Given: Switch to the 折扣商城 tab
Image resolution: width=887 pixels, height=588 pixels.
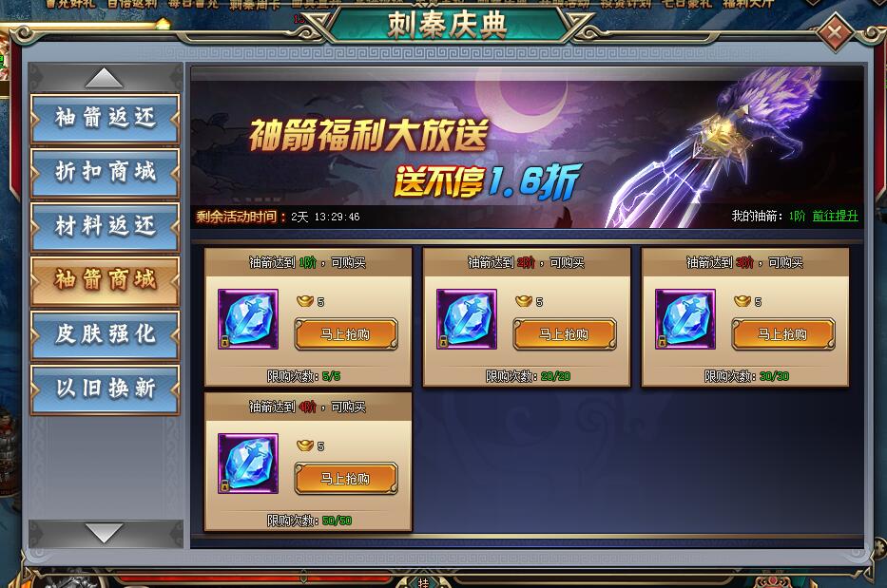Looking at the screenshot, I should pos(106,173).
